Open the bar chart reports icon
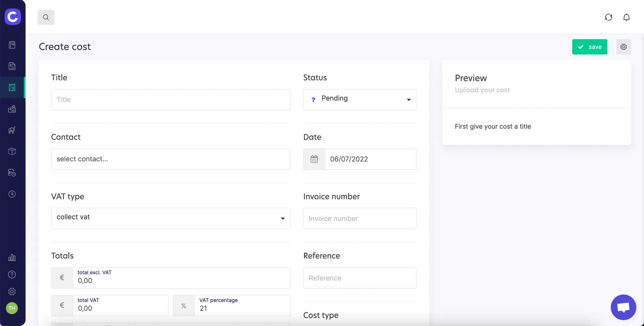Screen dimensions: 644x326 point(12,258)
